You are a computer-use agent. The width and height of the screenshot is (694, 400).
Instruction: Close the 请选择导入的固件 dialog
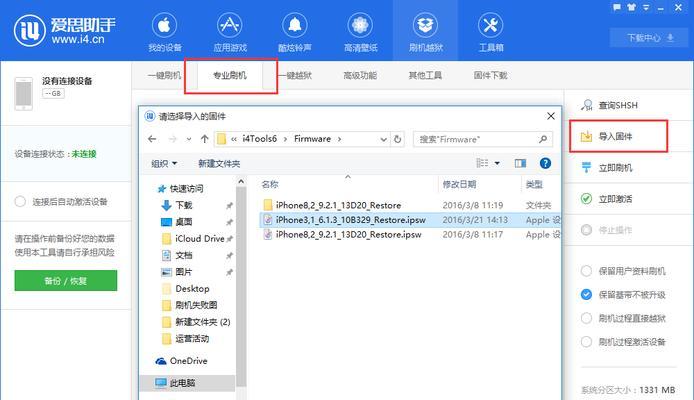[551, 116]
